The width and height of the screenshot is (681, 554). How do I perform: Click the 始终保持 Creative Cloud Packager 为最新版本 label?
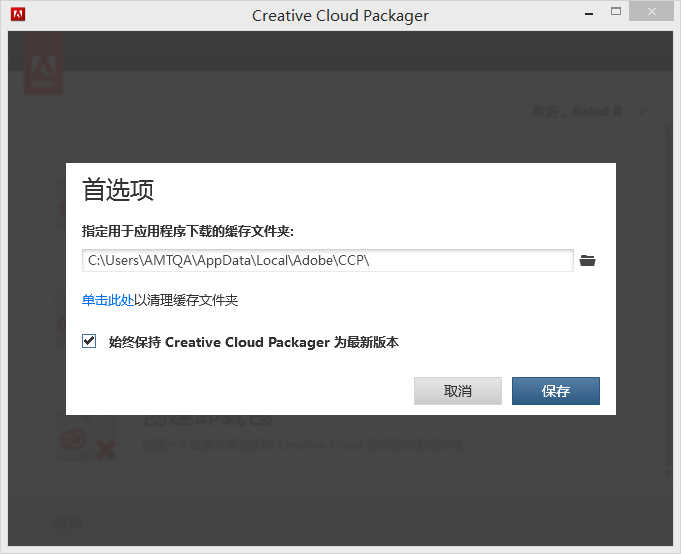254,342
